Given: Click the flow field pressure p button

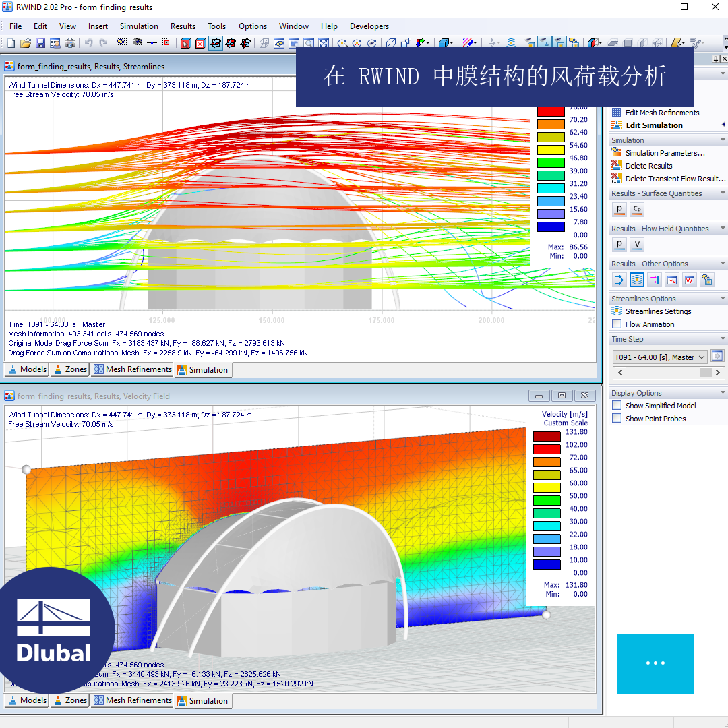Looking at the screenshot, I should click(x=619, y=244).
